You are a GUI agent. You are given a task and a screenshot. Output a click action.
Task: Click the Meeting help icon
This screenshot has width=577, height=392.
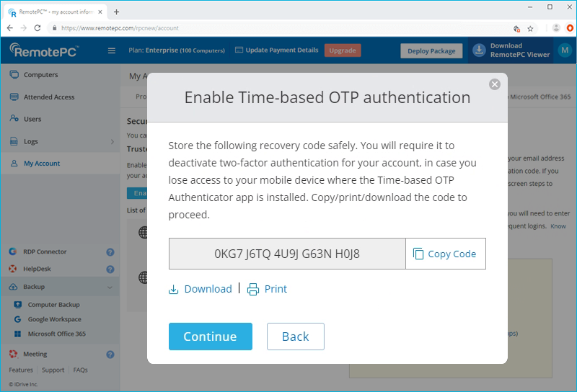point(110,355)
